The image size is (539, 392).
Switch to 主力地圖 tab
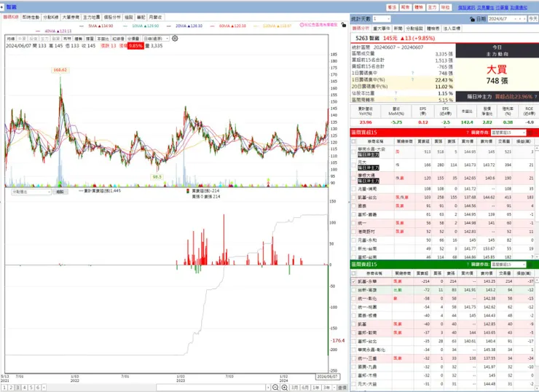(x=92, y=17)
